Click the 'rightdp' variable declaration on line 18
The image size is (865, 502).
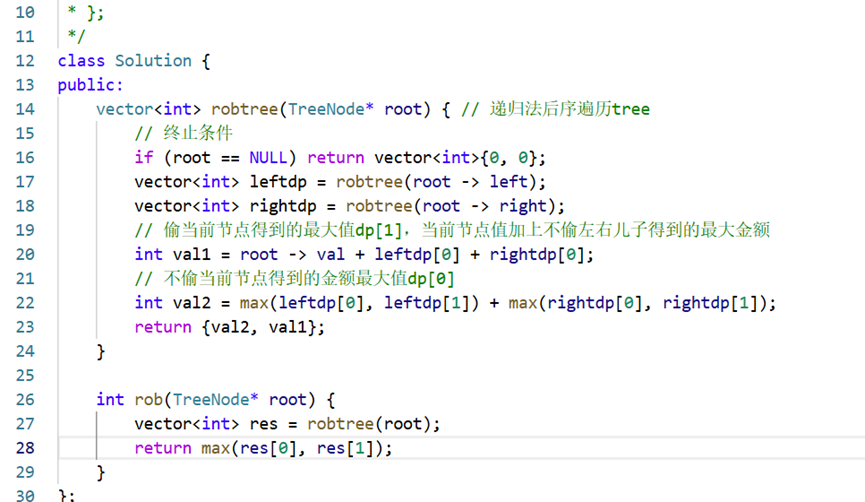[283, 206]
